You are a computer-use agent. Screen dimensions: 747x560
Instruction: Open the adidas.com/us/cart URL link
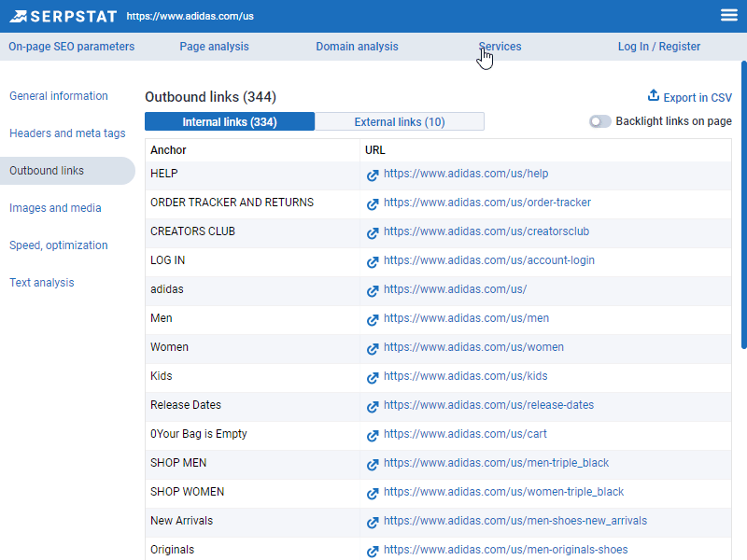pos(465,434)
